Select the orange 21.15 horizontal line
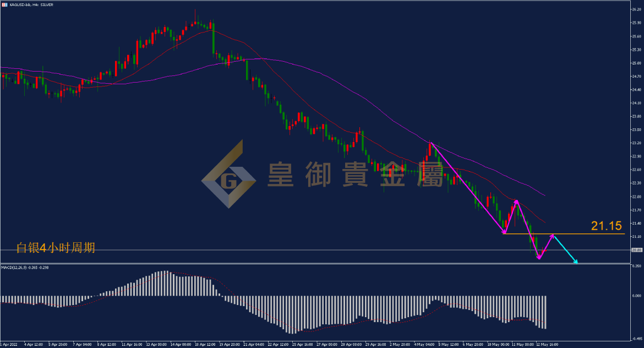 (x=564, y=234)
